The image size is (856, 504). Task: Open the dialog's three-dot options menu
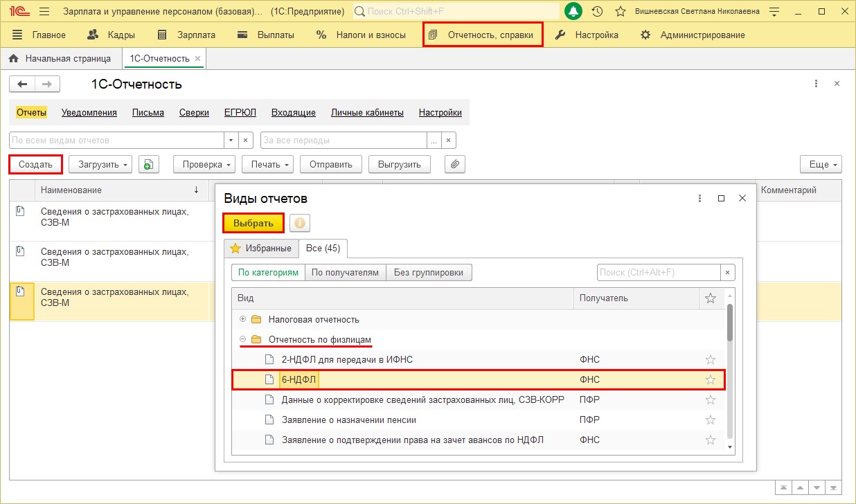click(700, 198)
